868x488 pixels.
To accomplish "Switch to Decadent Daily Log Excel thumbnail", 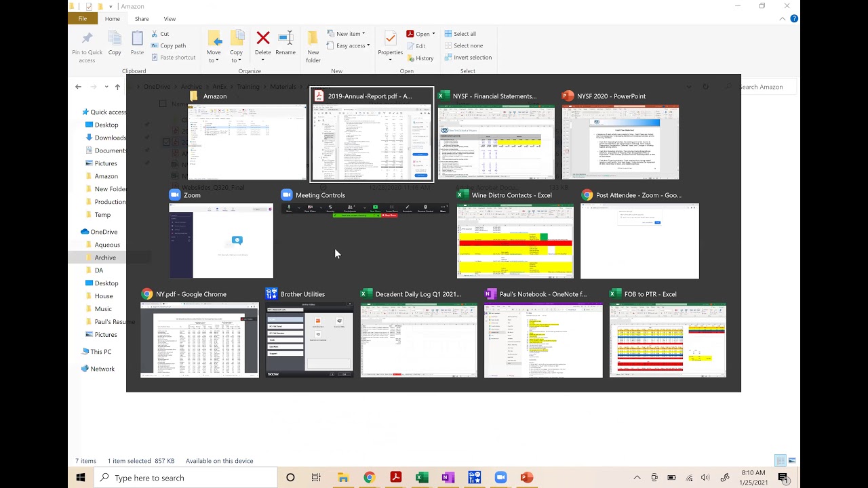I will [418, 333].
